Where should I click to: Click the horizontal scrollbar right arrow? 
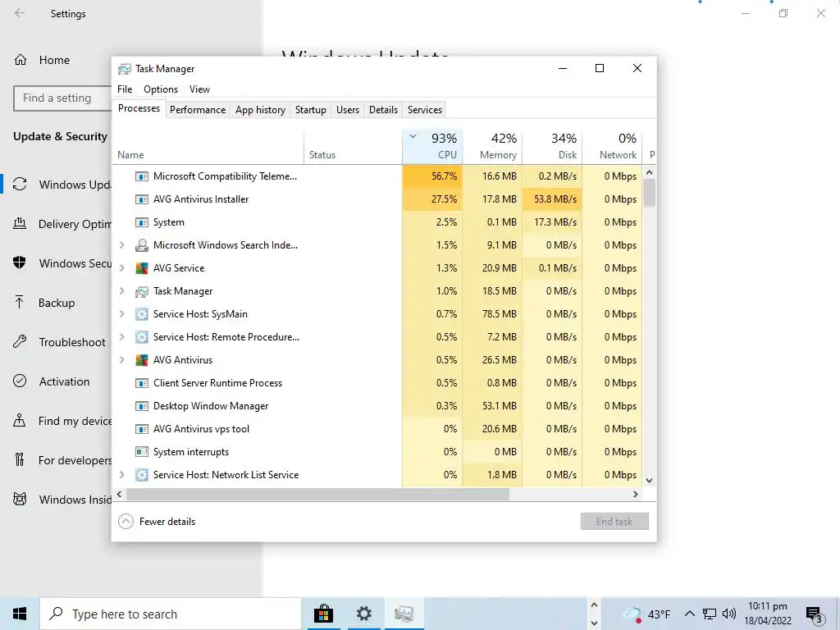[x=636, y=495]
